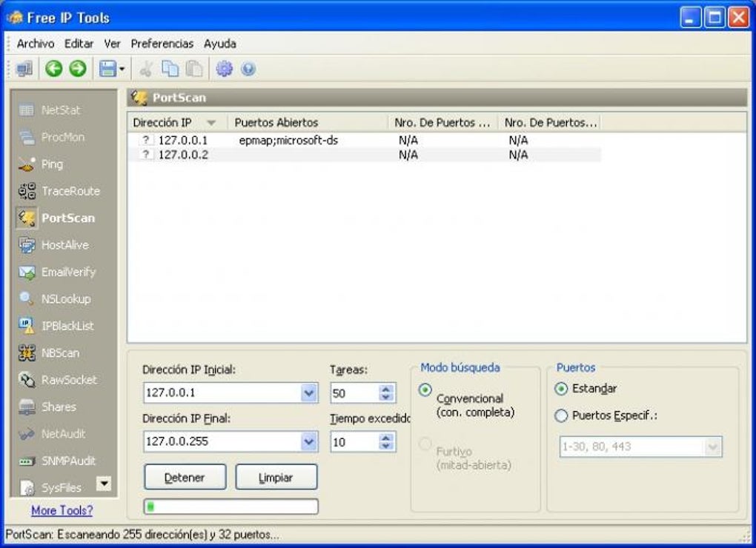756x548 pixels.
Task: Open the Editar menu
Action: (x=79, y=44)
